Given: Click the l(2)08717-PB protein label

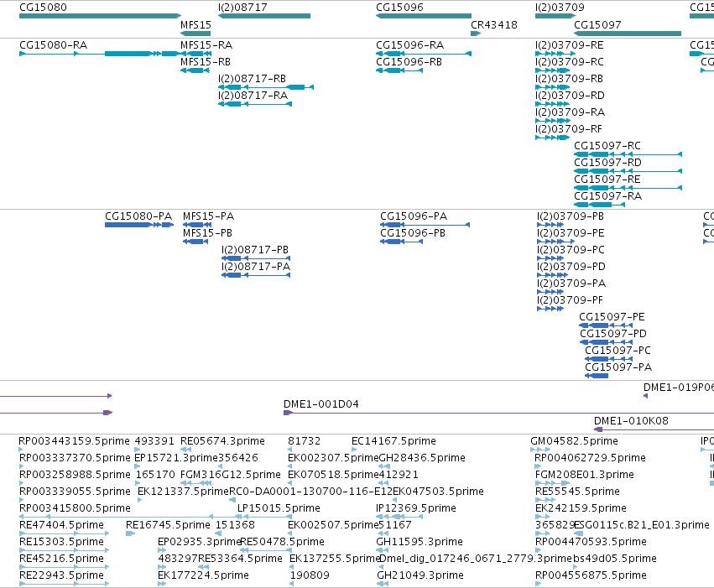Looking at the screenshot, I should (254, 250).
